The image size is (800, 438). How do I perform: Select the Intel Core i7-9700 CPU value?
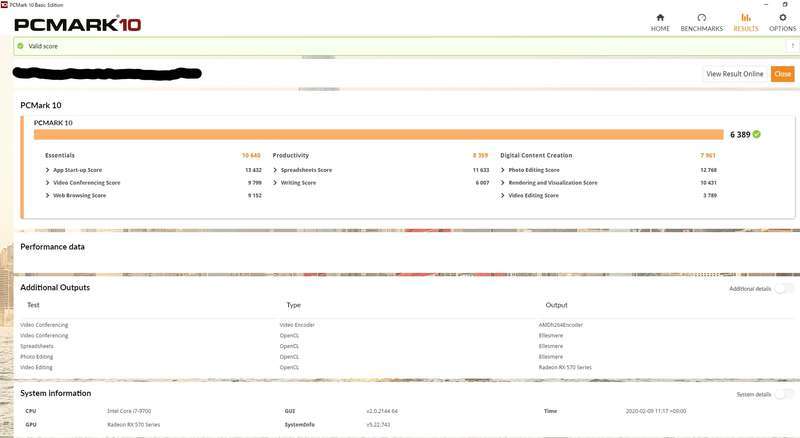(129, 411)
